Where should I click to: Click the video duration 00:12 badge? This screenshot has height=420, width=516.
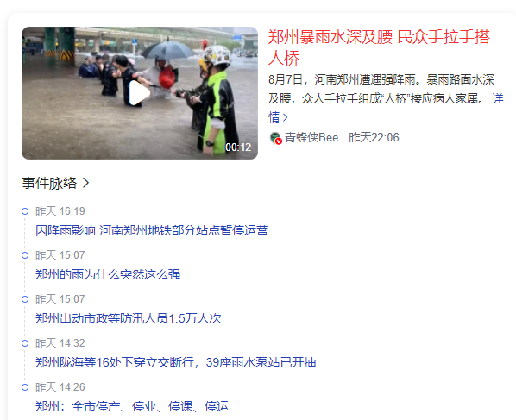click(238, 147)
